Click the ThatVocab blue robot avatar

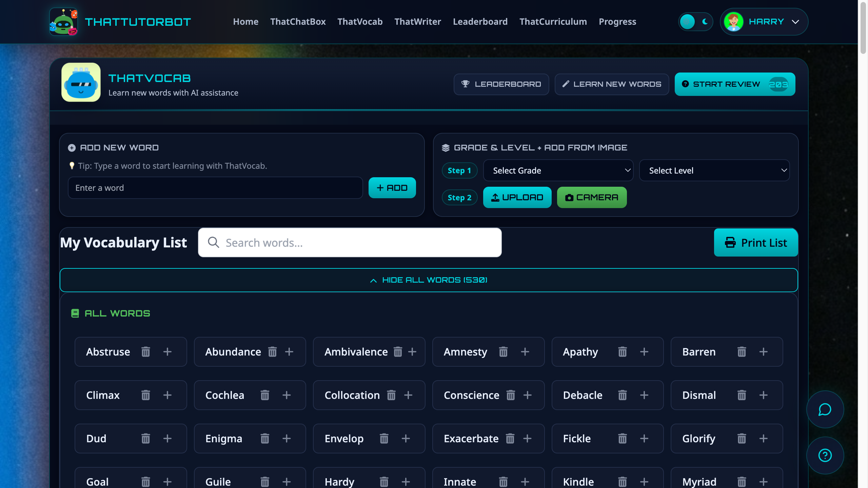coord(81,82)
